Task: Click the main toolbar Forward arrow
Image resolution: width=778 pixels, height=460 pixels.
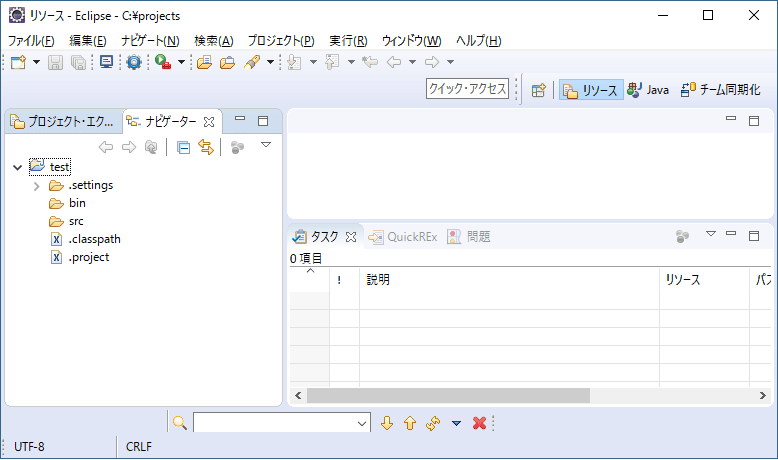Action: (x=432, y=62)
